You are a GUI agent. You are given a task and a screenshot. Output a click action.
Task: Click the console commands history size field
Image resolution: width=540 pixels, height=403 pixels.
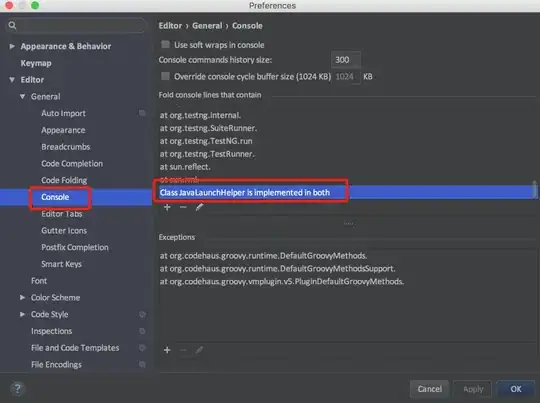coord(346,60)
